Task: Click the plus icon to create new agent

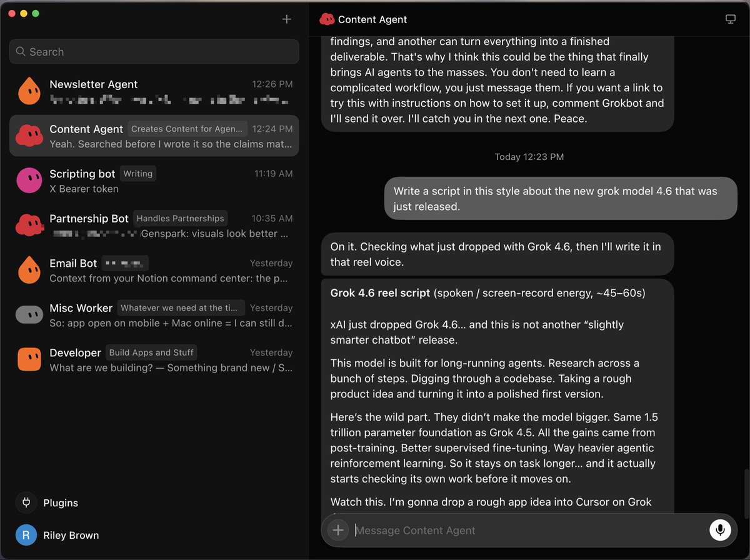Action: click(x=287, y=19)
